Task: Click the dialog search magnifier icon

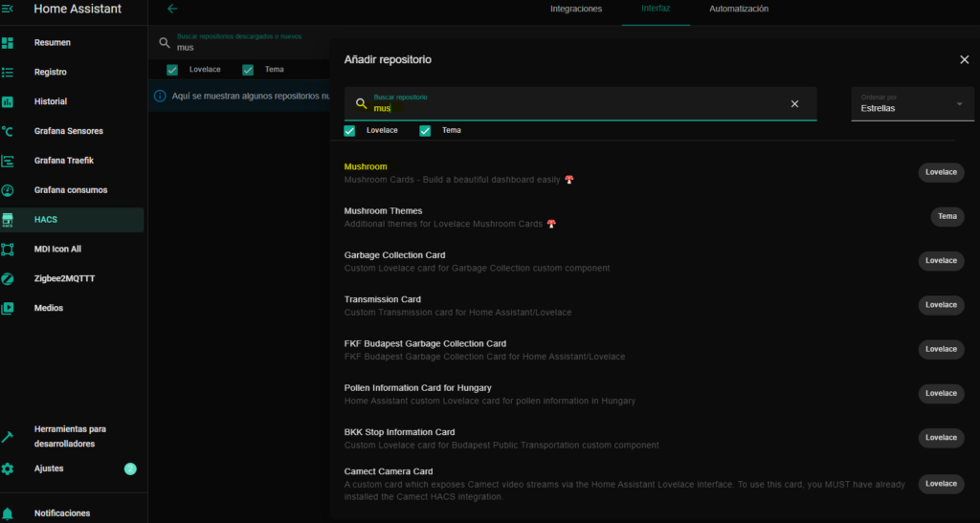Action: pyautogui.click(x=361, y=103)
